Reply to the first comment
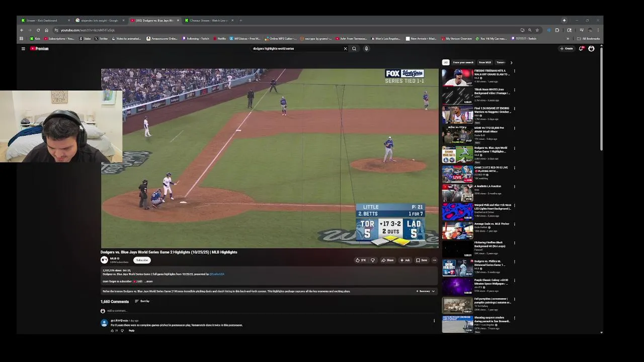 coord(131,331)
